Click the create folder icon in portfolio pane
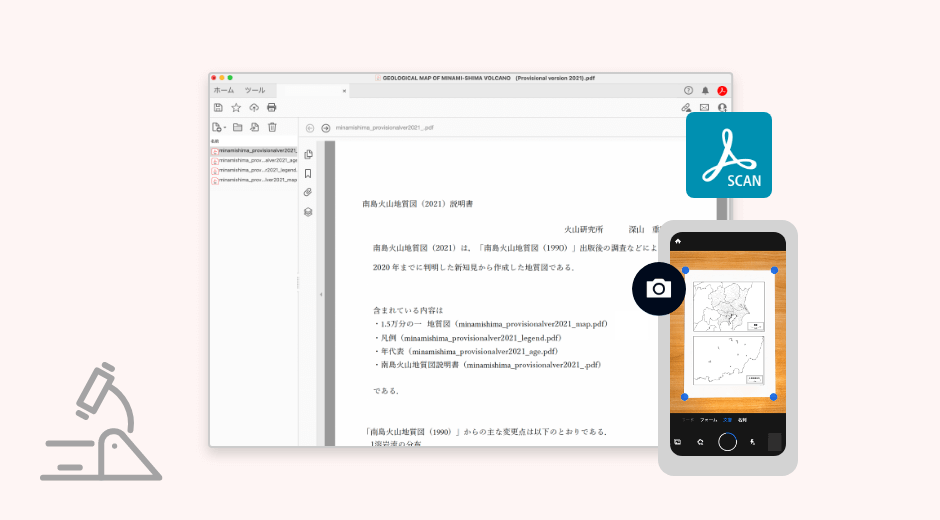940x520 pixels. coord(237,127)
